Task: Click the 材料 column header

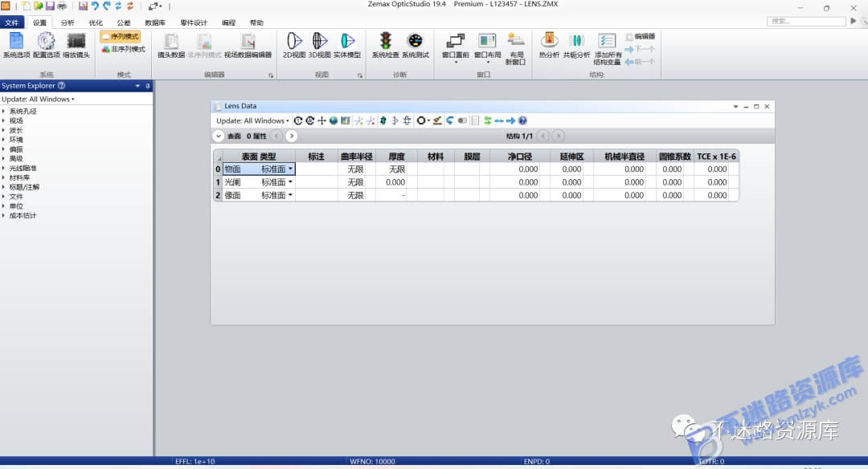Action: click(x=436, y=157)
